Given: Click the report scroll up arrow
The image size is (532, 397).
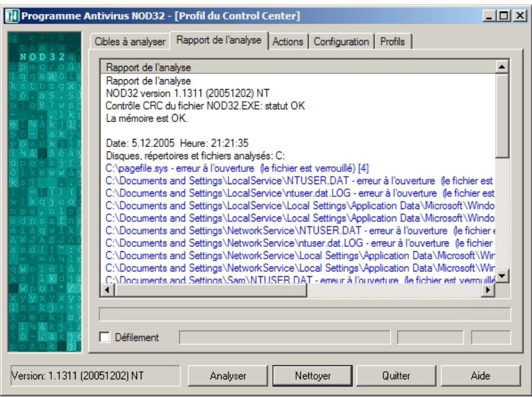Looking at the screenshot, I should [502, 66].
